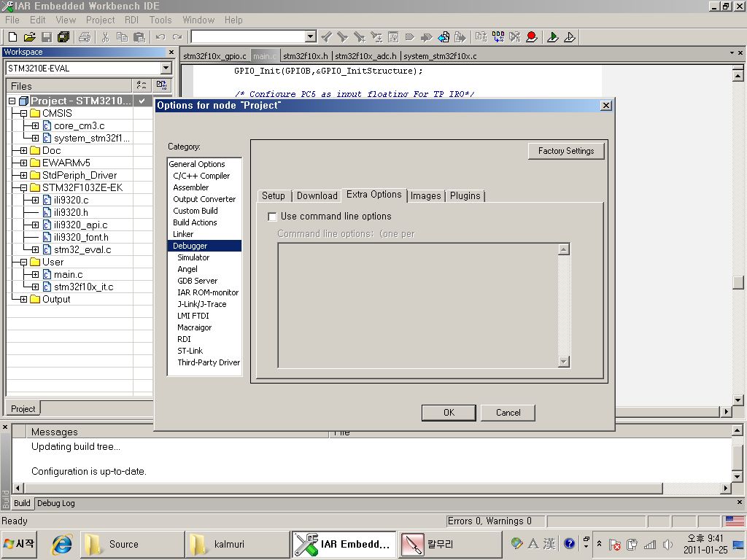Image resolution: width=747 pixels, height=560 pixels.
Task: Close the Workspace panel with its X
Action: coord(171,52)
